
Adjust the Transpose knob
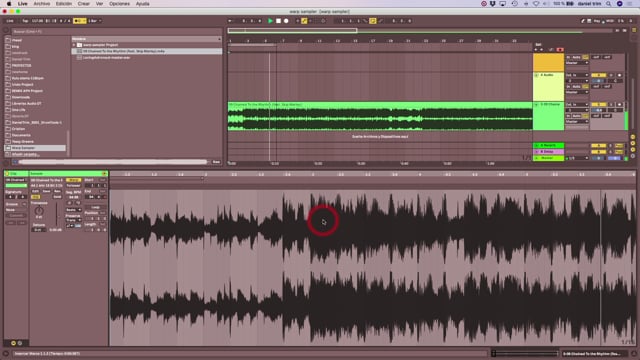(x=39, y=211)
